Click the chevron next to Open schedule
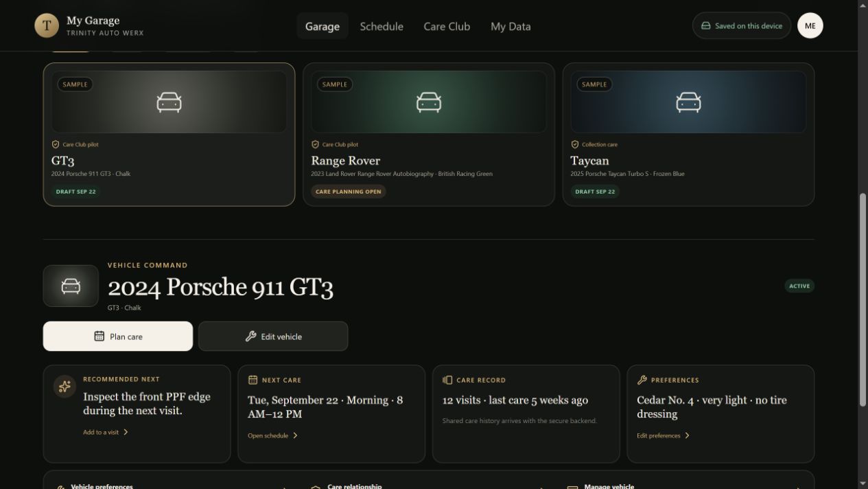 click(x=295, y=435)
